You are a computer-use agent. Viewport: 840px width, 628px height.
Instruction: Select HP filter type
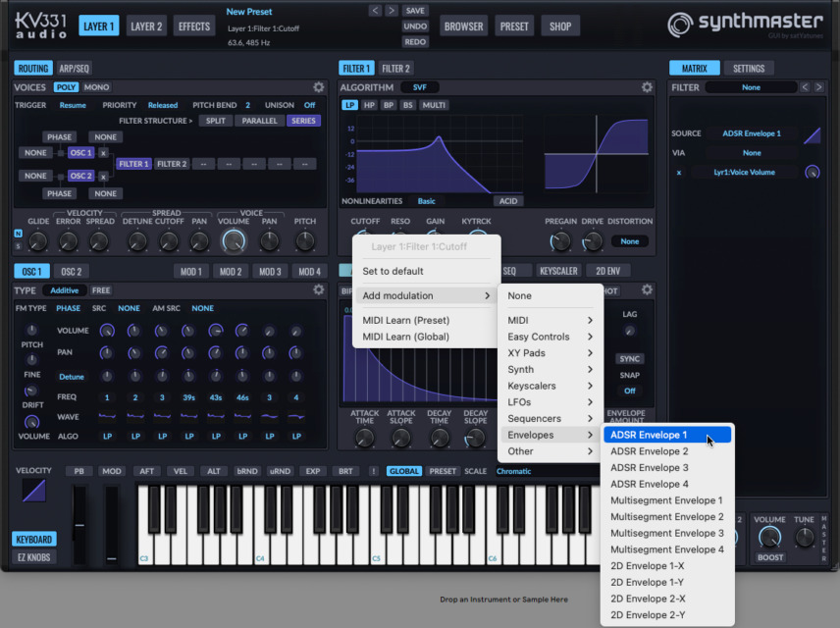369,105
